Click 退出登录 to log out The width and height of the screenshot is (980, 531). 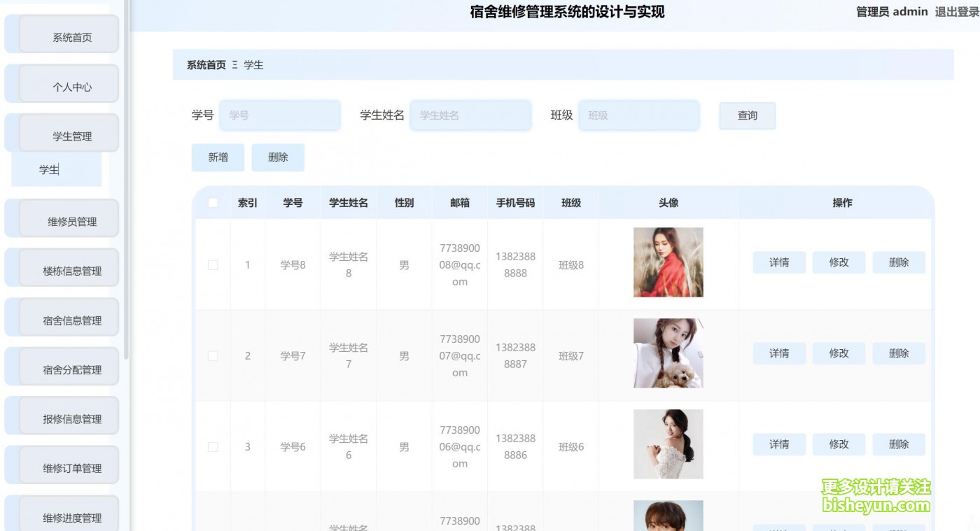pyautogui.click(x=957, y=11)
